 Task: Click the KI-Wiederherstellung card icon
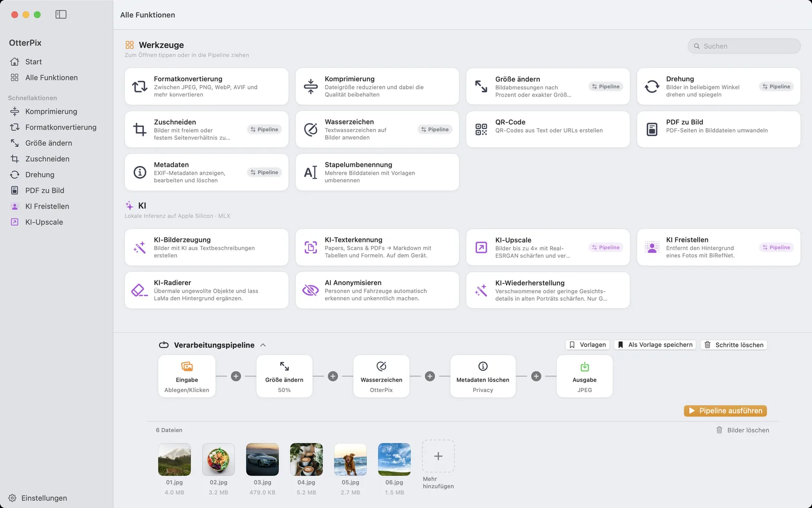tap(481, 290)
